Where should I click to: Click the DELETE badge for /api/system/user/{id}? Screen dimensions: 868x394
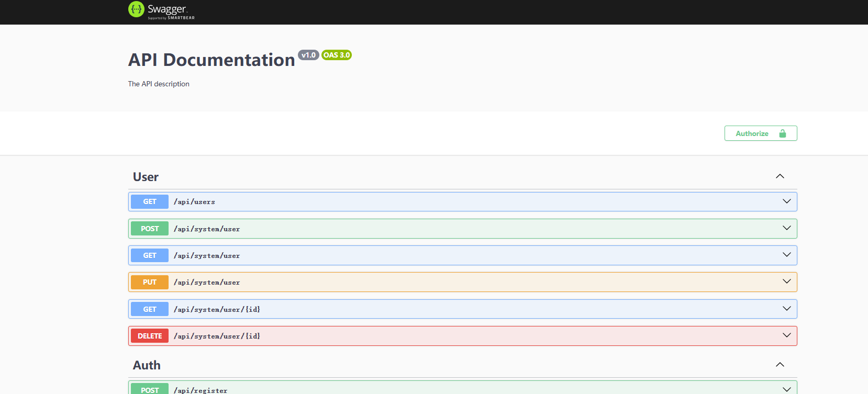tap(150, 336)
